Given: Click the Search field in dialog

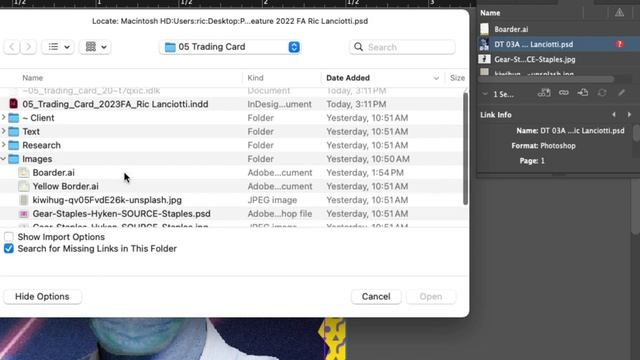Looking at the screenshot, I should coord(402,47).
